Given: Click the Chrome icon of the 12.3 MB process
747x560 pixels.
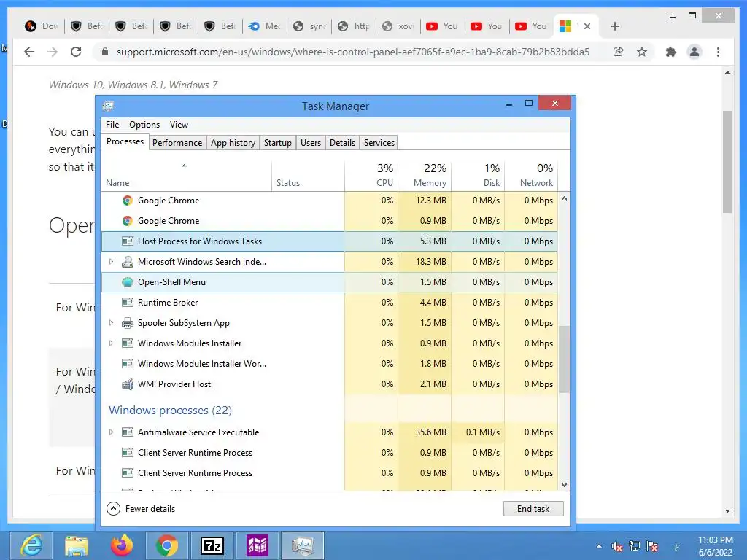Looking at the screenshot, I should 127,201.
